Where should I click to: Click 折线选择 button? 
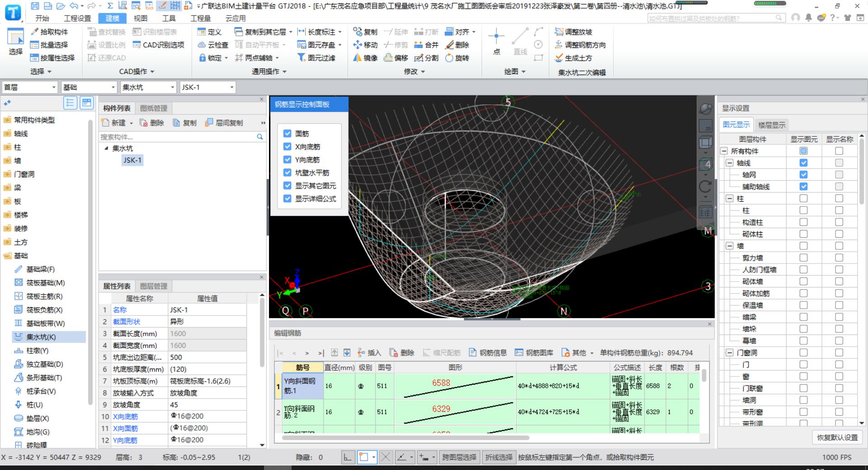[x=499, y=457]
